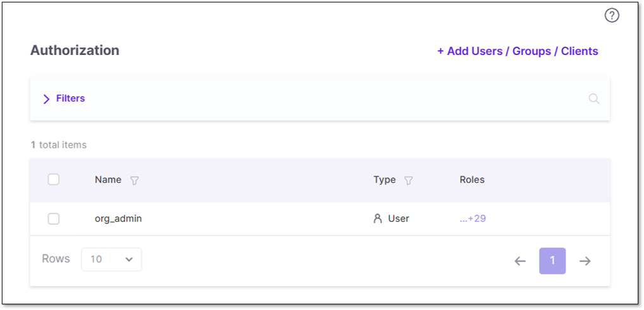Expand the Filters chevron arrow

[x=46, y=99]
